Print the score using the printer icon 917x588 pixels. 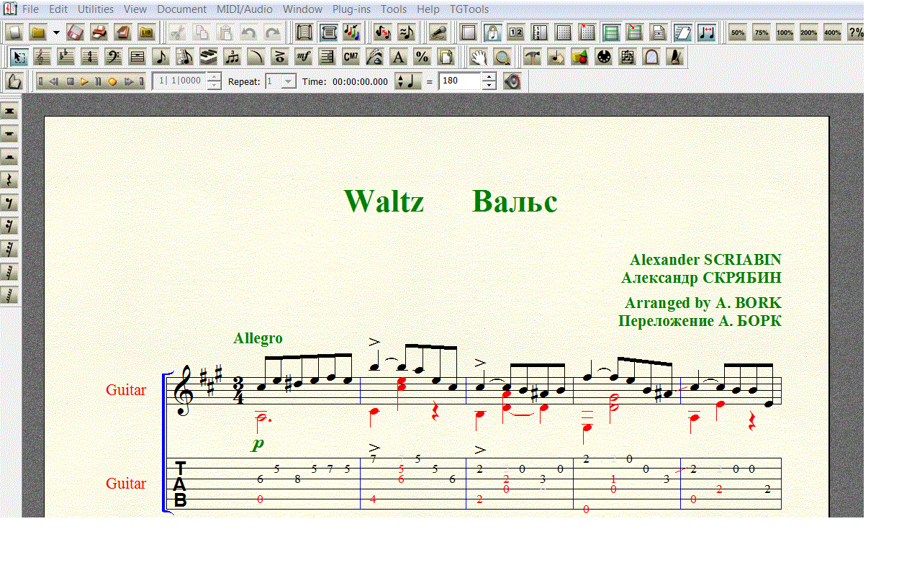coord(99,32)
